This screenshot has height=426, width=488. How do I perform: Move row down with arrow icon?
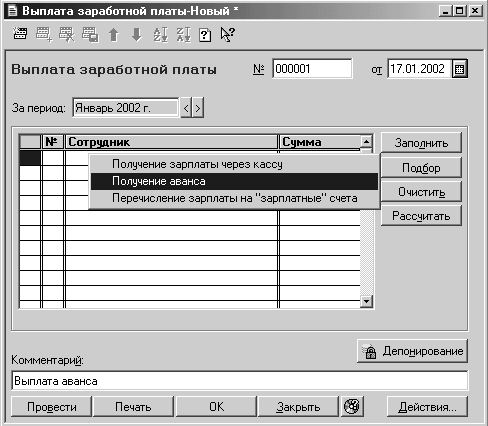tap(137, 34)
